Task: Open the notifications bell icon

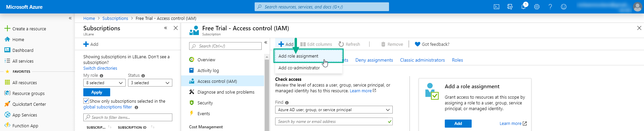Action: tap(523, 7)
